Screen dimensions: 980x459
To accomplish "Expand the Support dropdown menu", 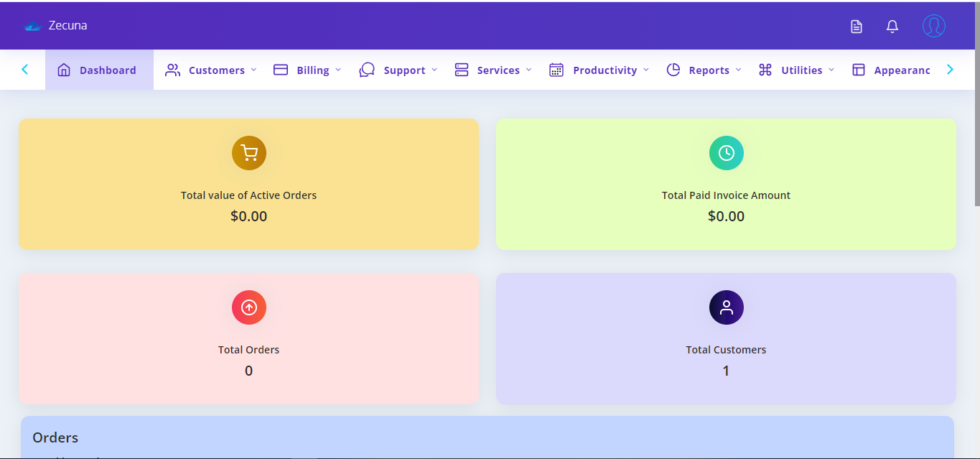I will [398, 70].
